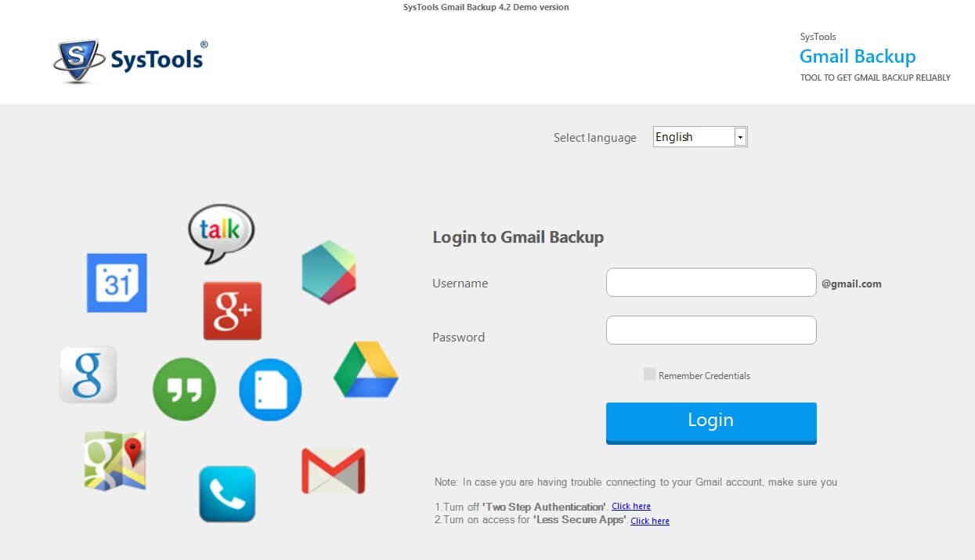The width and height of the screenshot is (975, 560).
Task: Open Two Step Authentication 'Click here' link
Action: (x=631, y=507)
